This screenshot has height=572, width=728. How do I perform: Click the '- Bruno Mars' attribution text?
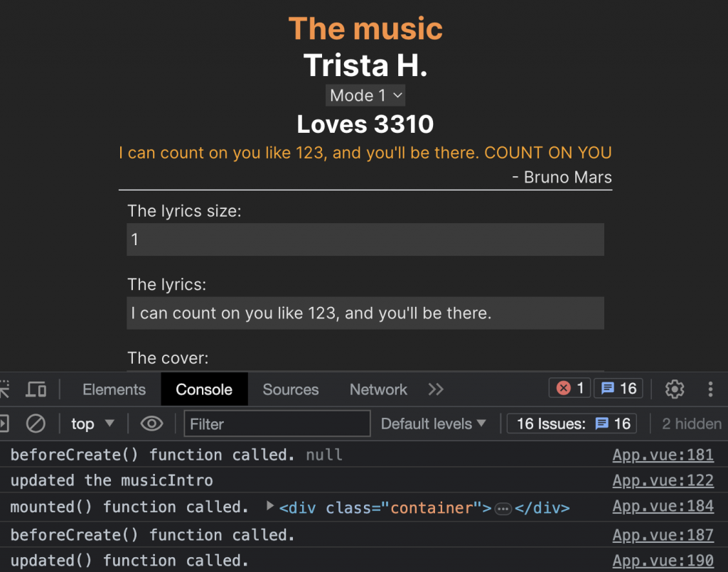point(562,177)
